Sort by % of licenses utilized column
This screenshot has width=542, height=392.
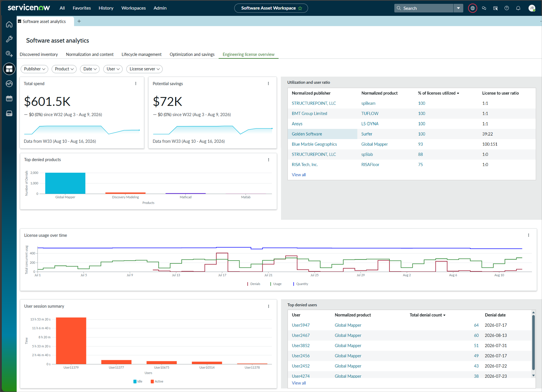click(438, 93)
